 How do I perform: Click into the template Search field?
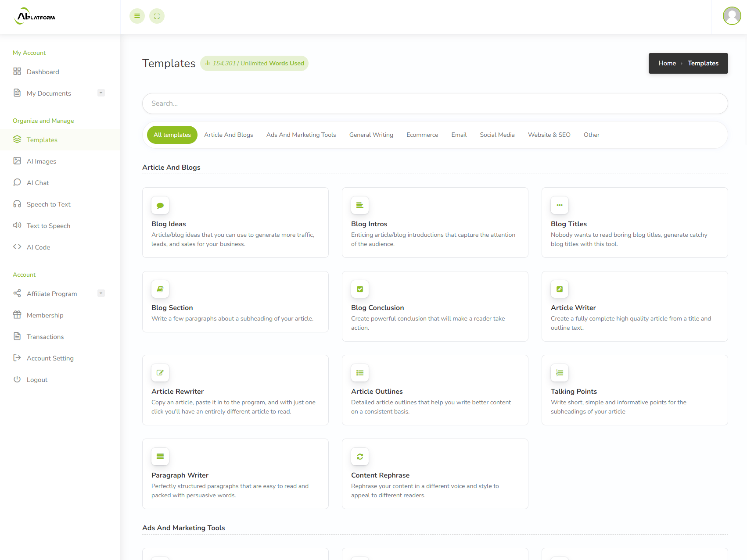pos(435,103)
